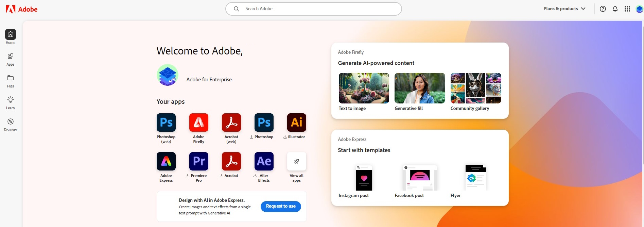Open the notifications bell

[x=615, y=9]
